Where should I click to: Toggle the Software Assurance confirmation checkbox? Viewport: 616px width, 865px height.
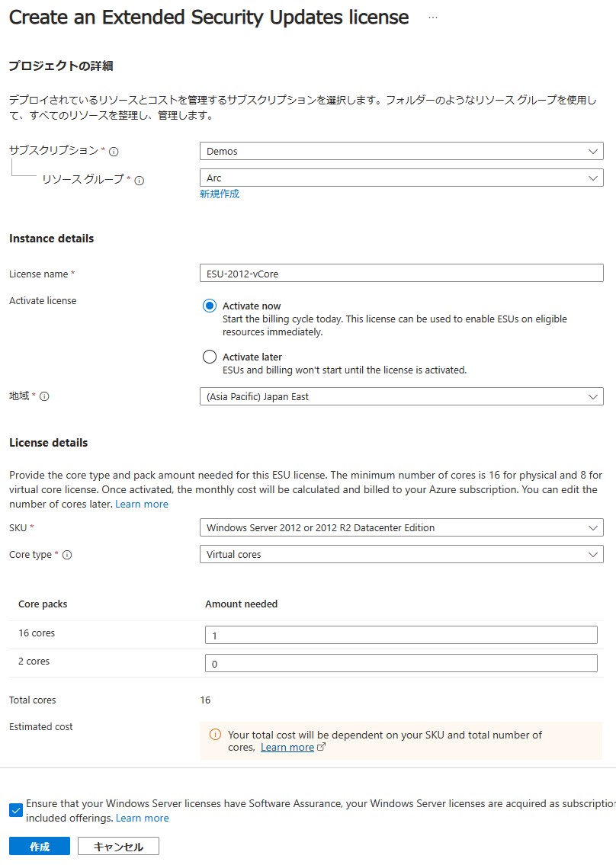(x=16, y=810)
